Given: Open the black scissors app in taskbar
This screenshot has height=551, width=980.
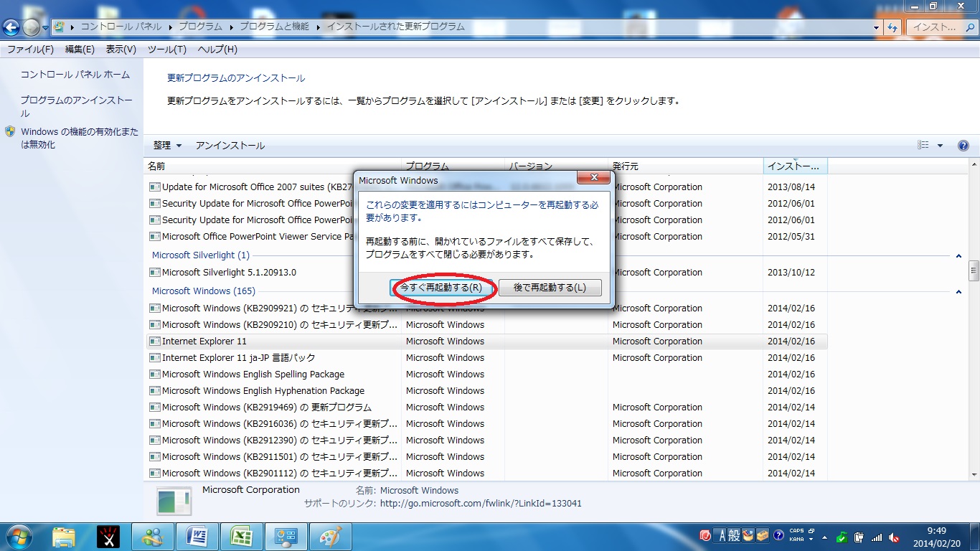Looking at the screenshot, I should (108, 537).
